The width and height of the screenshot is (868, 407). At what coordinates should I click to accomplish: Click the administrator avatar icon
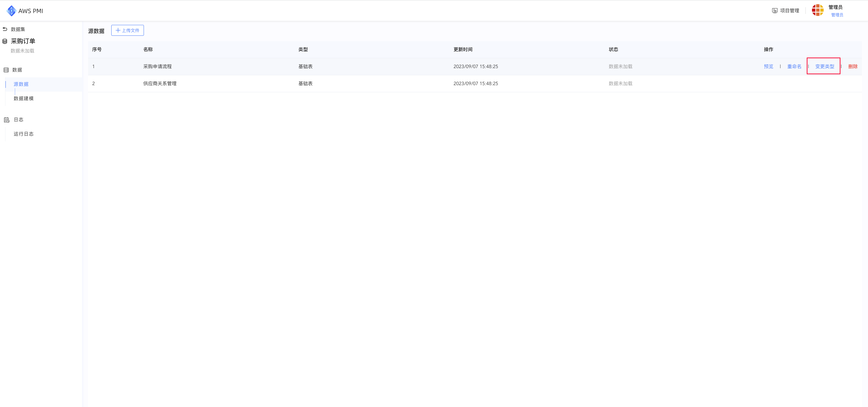pos(818,10)
